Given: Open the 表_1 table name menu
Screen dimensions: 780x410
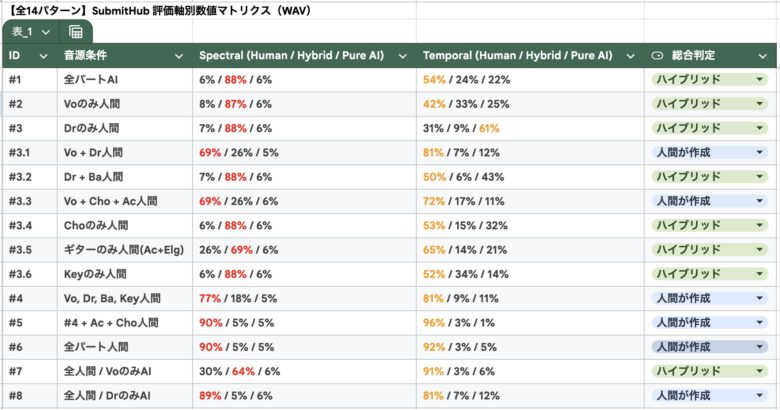Looking at the screenshot, I should (x=30, y=32).
